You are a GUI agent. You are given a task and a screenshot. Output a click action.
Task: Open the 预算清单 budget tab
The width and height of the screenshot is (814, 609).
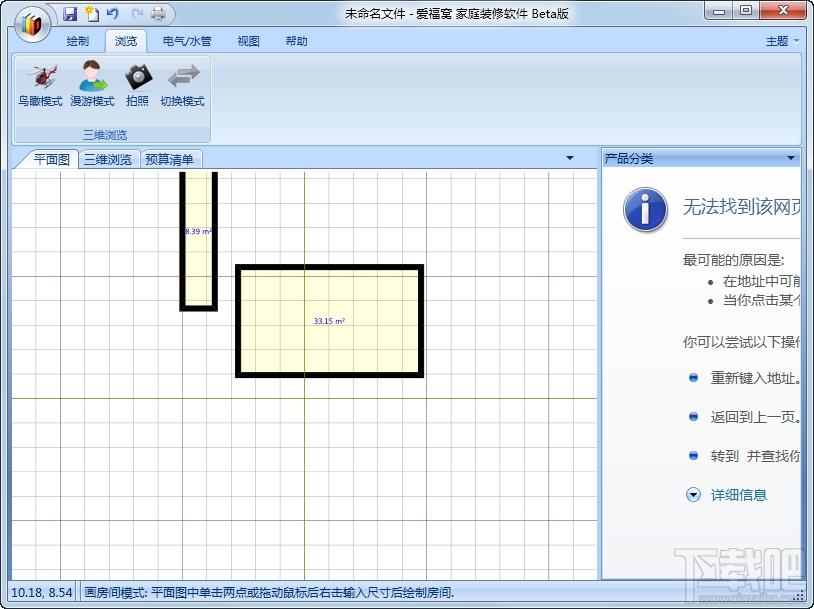169,159
